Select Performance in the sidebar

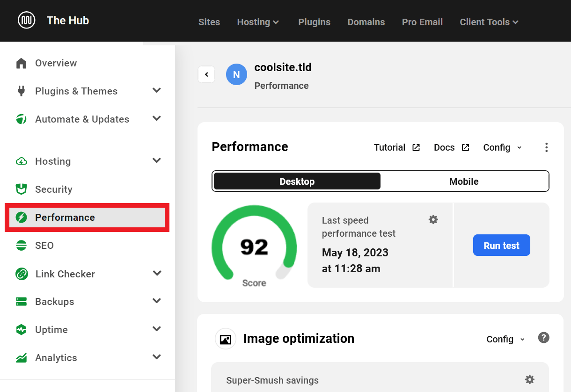coord(87,218)
